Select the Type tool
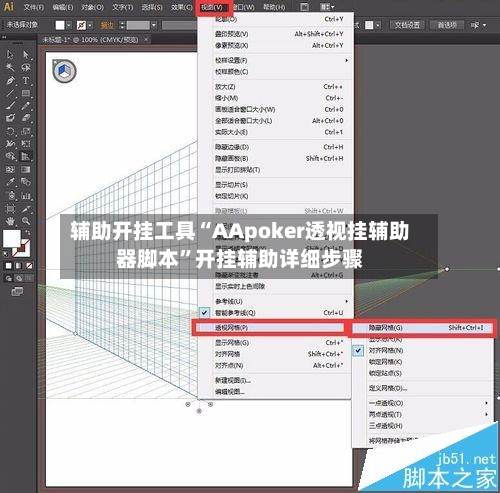Image resolution: width=500 pixels, height=493 pixels. [x=26, y=81]
